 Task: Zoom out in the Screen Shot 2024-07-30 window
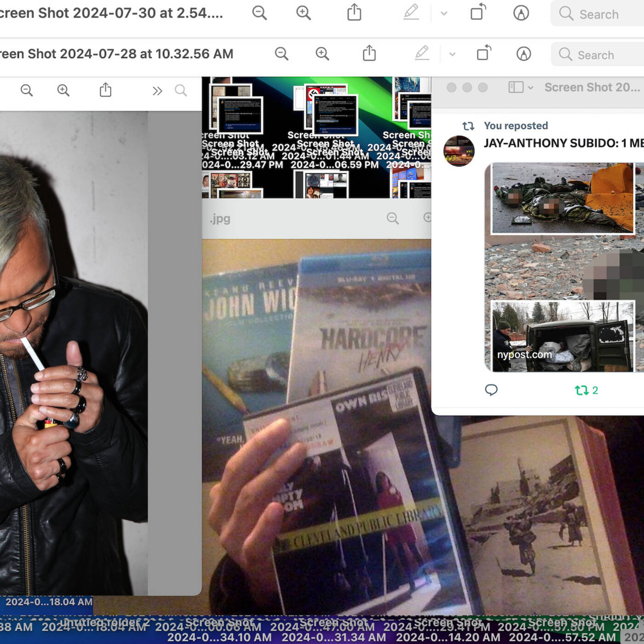(x=259, y=13)
